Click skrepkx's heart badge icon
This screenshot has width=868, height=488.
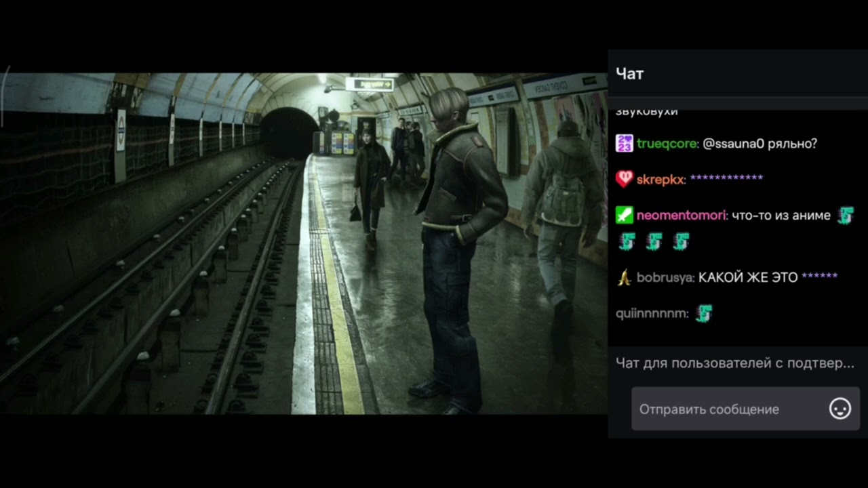(x=624, y=179)
